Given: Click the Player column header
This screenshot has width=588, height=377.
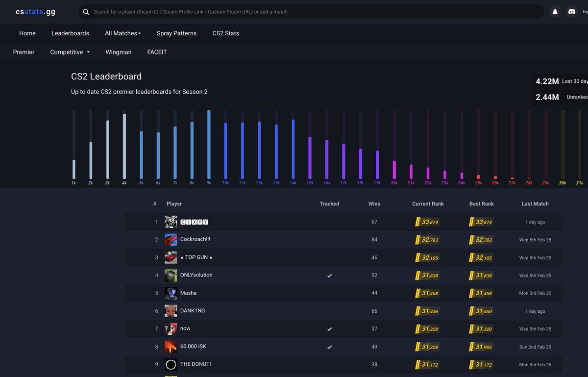Looking at the screenshot, I should [x=174, y=203].
